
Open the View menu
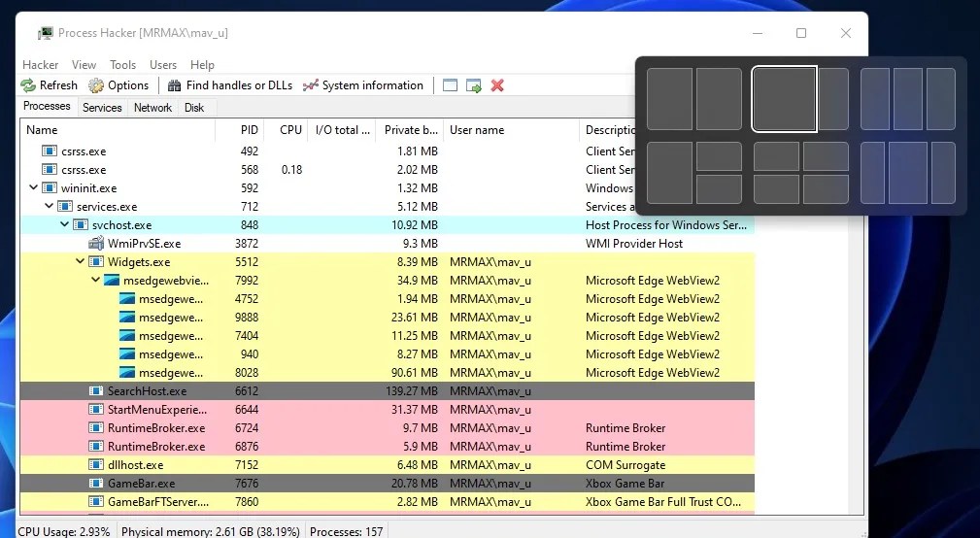coord(84,65)
